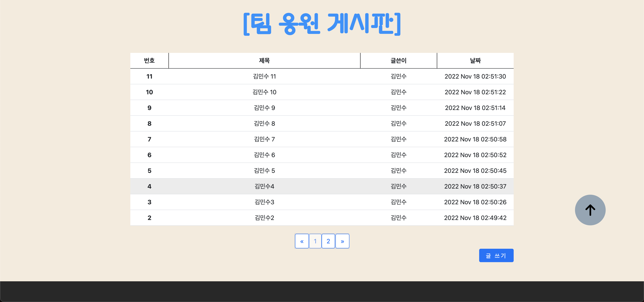Select page 2 in pagination
The width and height of the screenshot is (644, 302).
(x=328, y=241)
